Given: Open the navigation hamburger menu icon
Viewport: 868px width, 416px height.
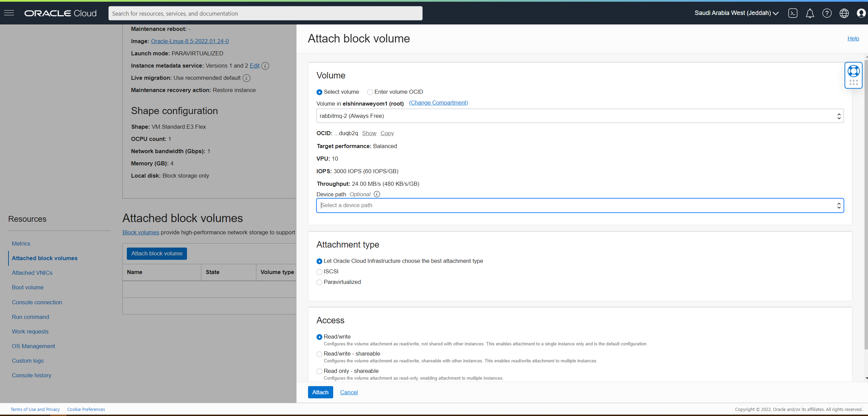Looking at the screenshot, I should [x=9, y=13].
